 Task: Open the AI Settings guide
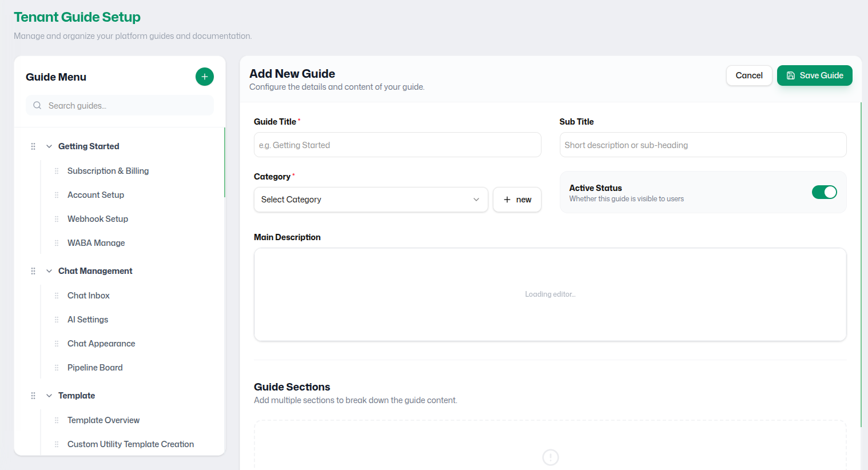tap(87, 320)
